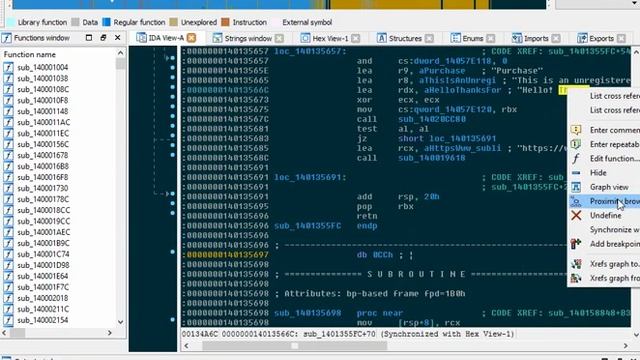Select function sub_140001AEC

43,232
